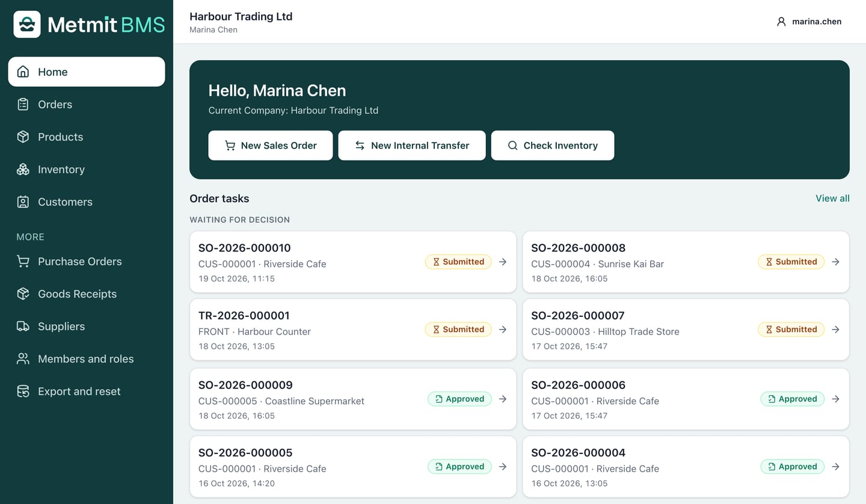866x504 pixels.
Task: Click the Submitted badge on SO-2026-000010
Action: pos(458,262)
